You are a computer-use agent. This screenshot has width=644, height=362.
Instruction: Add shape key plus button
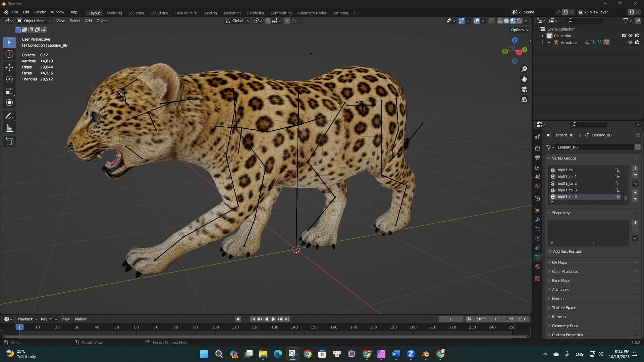click(635, 223)
